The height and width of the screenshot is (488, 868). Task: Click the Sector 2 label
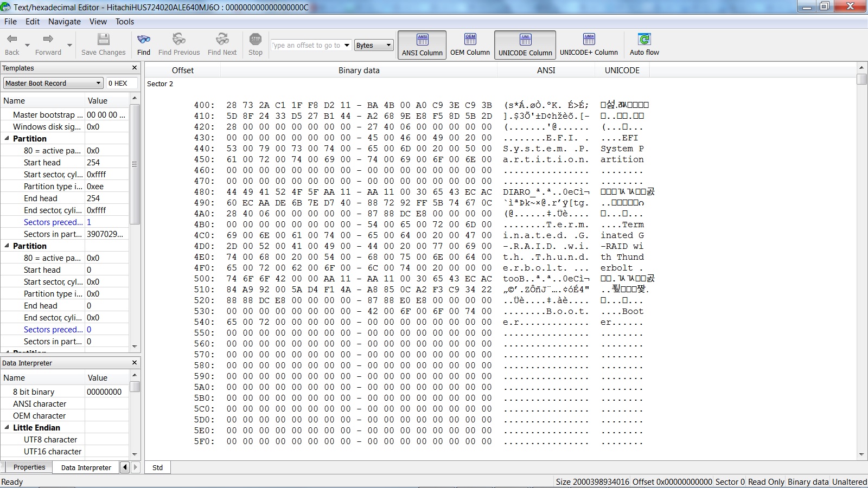click(x=160, y=84)
